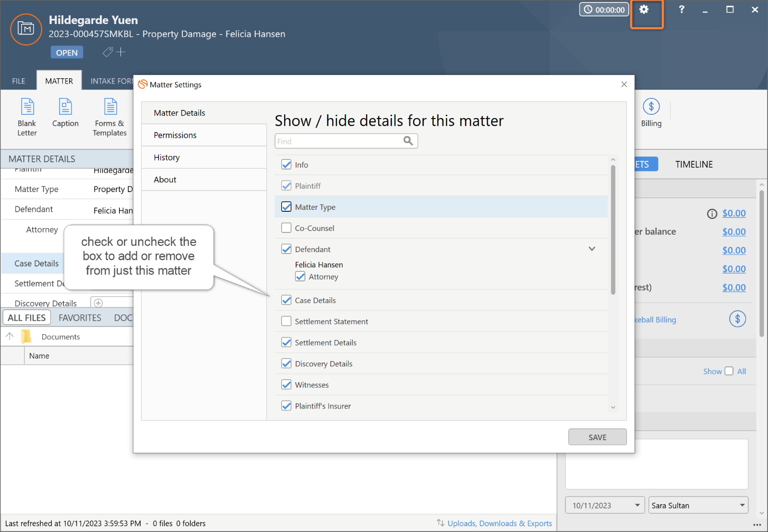Click right panel scroll-down arrow

point(762,513)
